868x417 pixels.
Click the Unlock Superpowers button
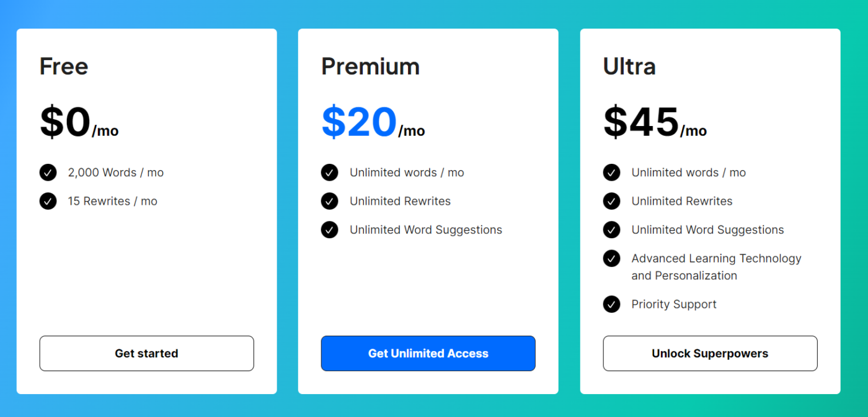tap(710, 353)
